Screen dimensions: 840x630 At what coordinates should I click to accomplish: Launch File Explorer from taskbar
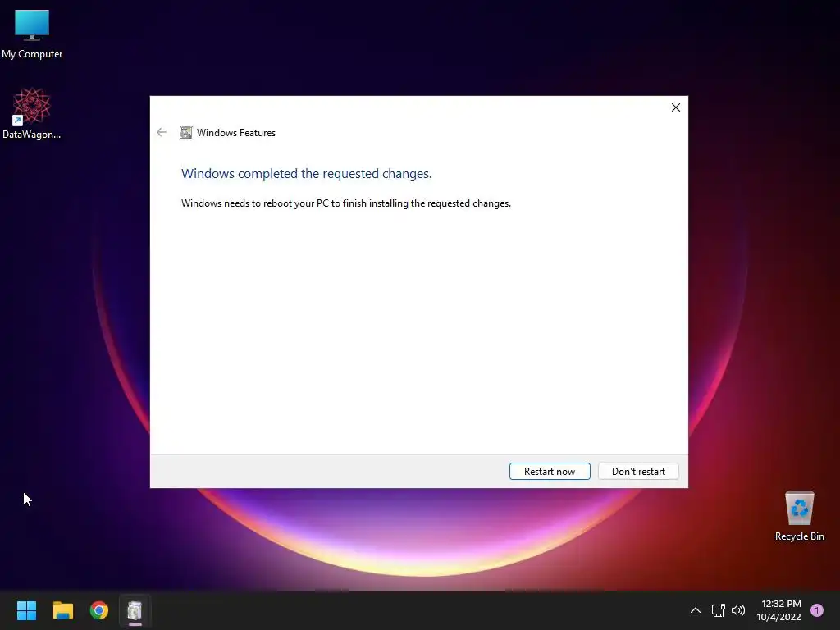pyautogui.click(x=62, y=610)
